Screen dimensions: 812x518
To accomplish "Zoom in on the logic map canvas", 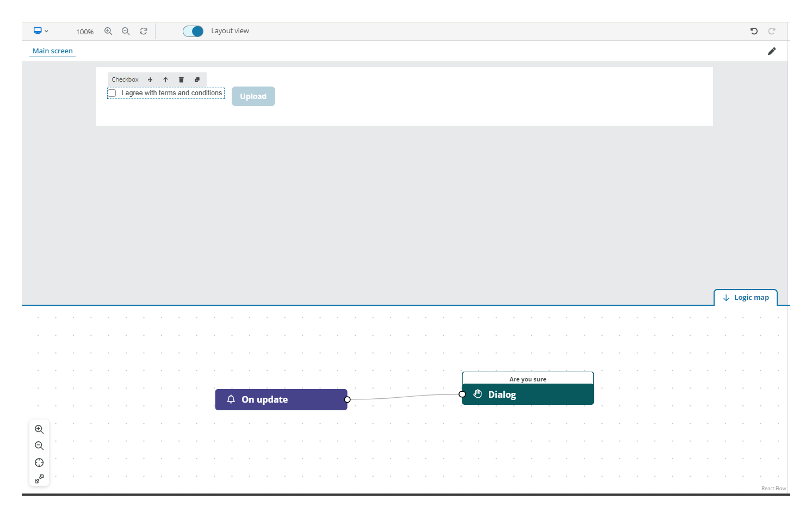I will coord(39,429).
